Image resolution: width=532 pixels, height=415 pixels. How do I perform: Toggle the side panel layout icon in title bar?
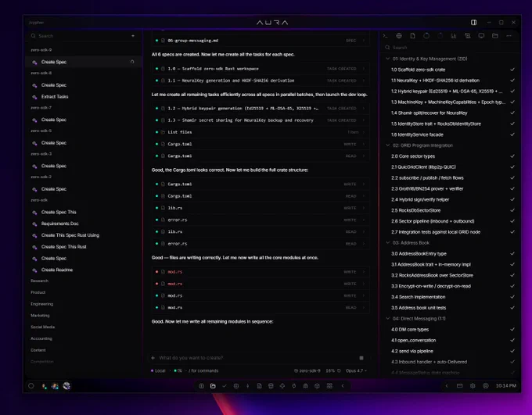[x=473, y=23]
